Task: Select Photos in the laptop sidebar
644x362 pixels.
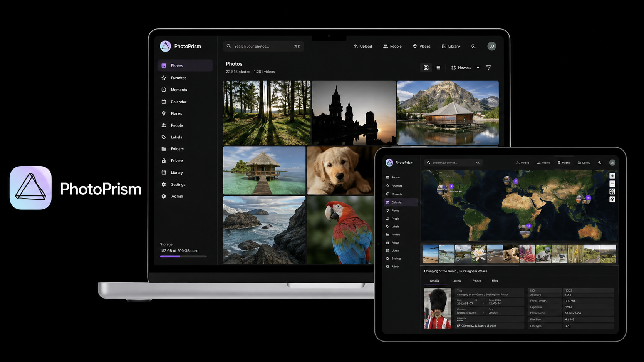Action: click(x=185, y=65)
